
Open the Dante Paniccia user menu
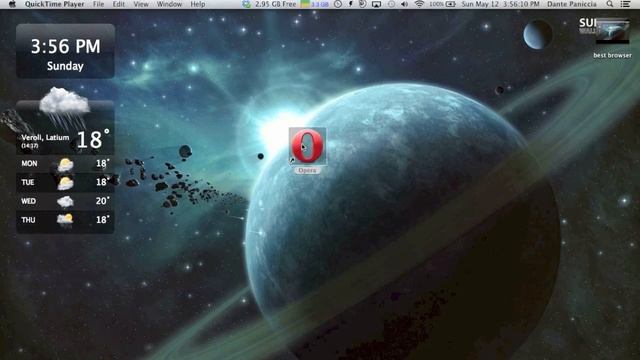coord(572,4)
